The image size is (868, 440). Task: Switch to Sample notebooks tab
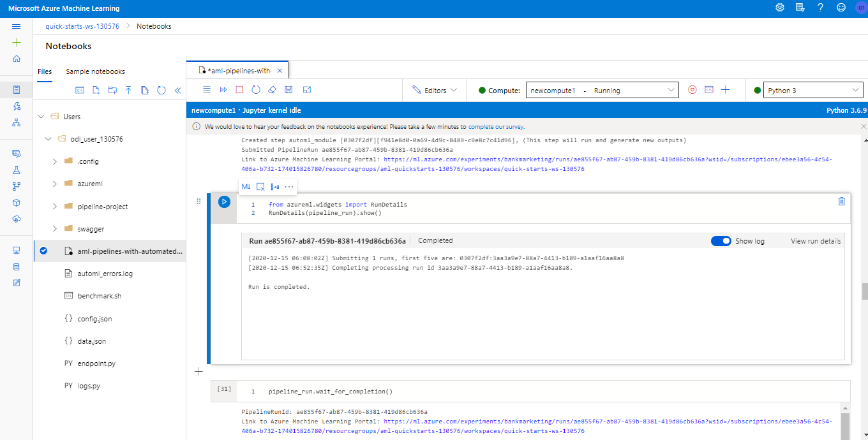[x=96, y=71]
